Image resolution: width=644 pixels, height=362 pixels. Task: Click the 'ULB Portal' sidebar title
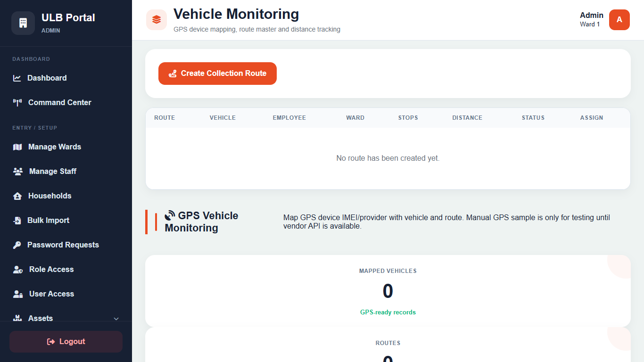pos(68,18)
